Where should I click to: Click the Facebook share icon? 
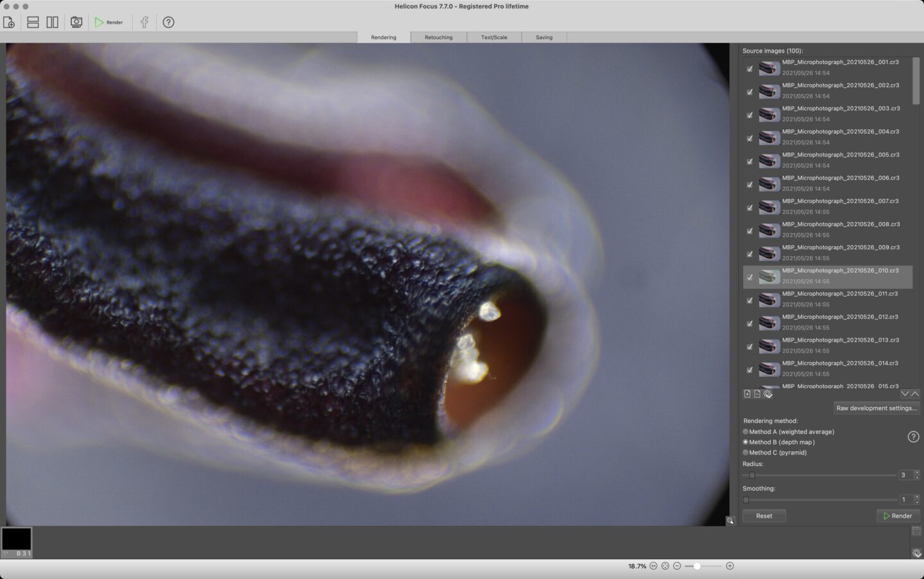pos(144,22)
